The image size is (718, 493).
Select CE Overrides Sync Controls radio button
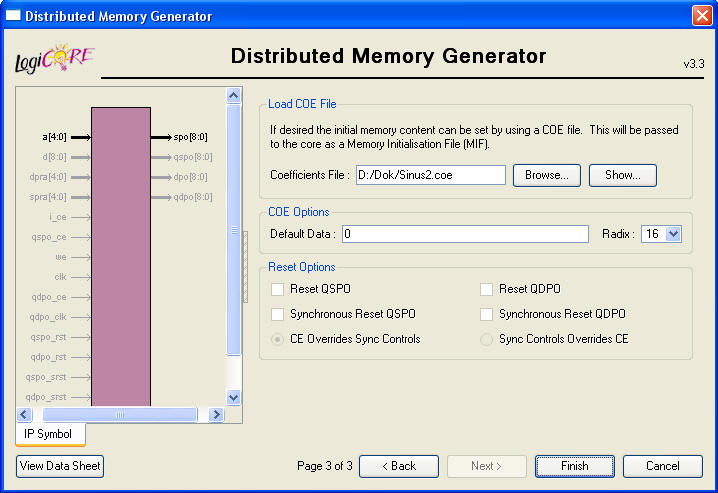(277, 339)
